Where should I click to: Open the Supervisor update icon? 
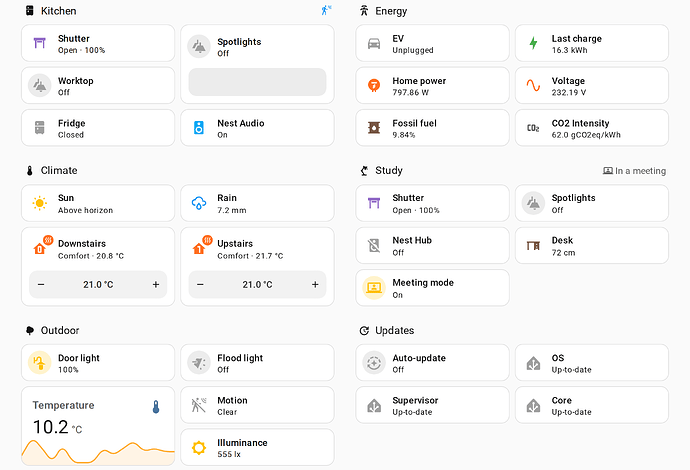point(374,405)
